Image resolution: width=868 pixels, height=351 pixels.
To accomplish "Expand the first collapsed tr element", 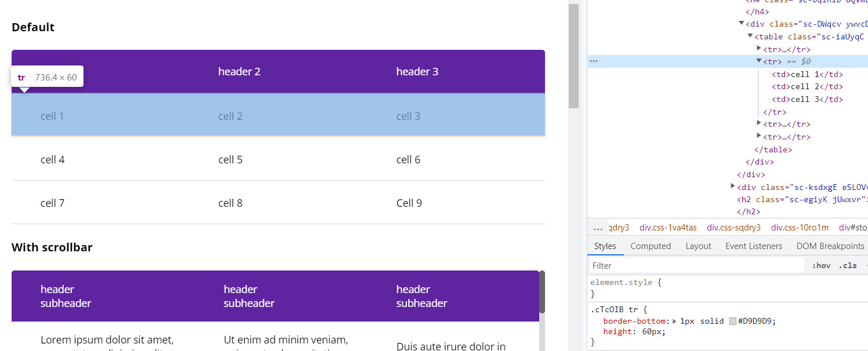I will pyautogui.click(x=759, y=49).
